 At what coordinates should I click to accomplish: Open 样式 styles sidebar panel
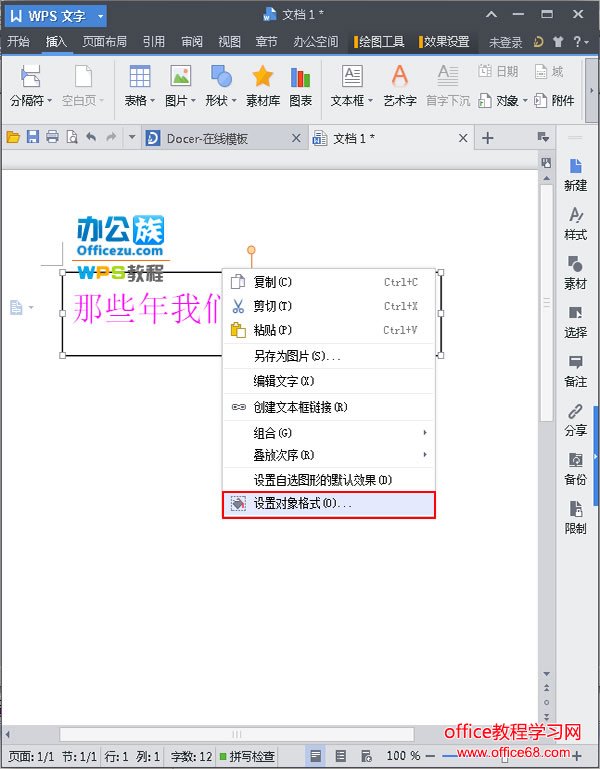(x=575, y=224)
